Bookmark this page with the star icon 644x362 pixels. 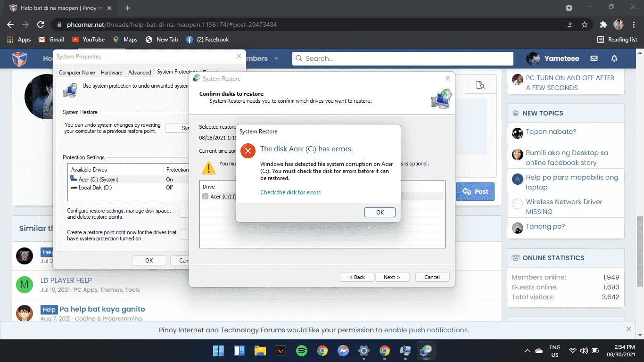(585, 25)
